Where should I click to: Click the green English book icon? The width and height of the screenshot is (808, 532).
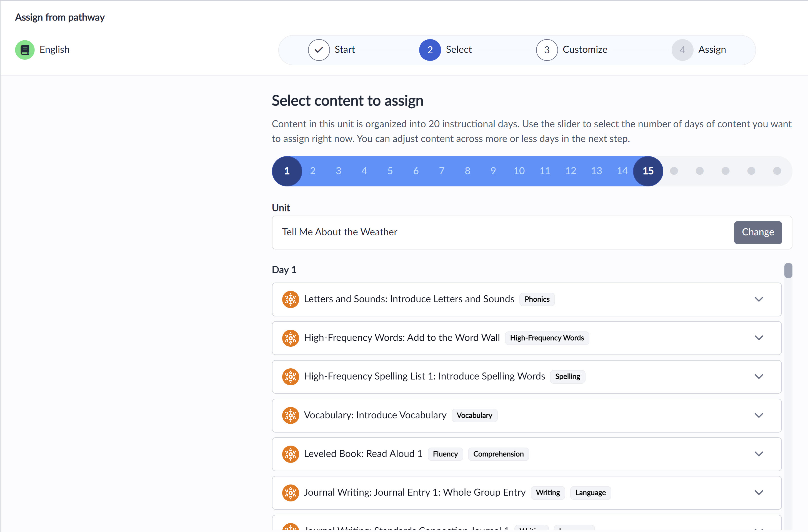point(25,50)
